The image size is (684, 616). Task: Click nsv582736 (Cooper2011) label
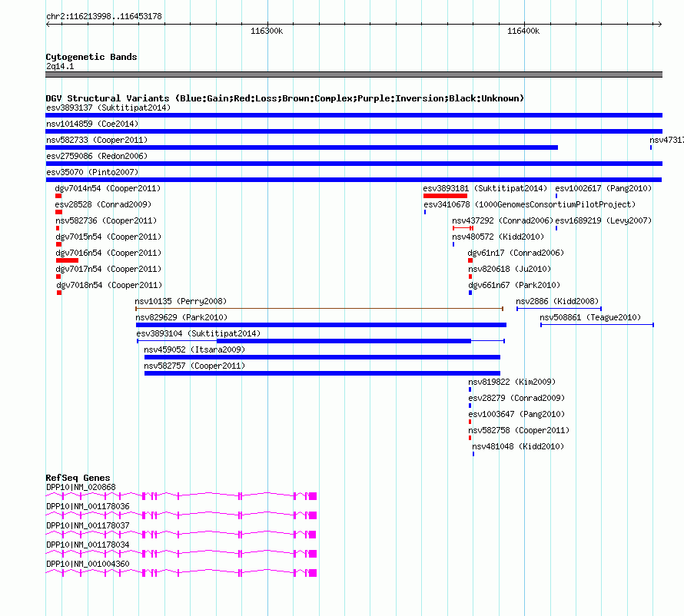(106, 220)
